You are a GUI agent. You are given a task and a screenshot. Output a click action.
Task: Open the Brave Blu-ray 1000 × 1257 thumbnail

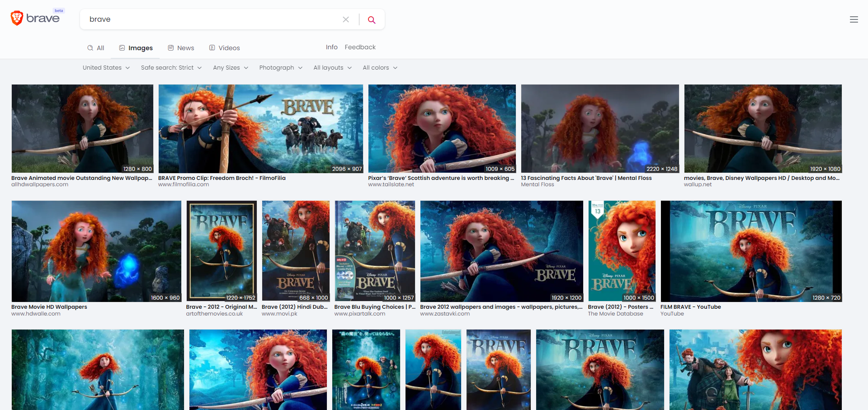(375, 251)
